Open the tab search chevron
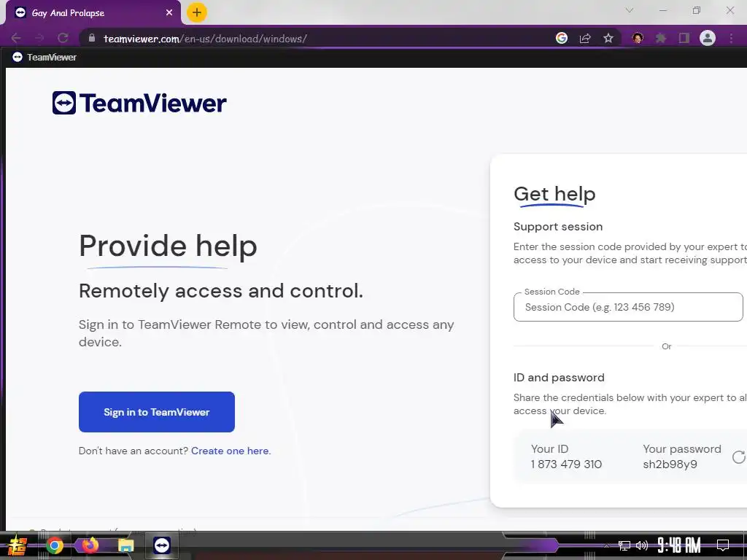Screen dimensions: 747x560 point(630,10)
